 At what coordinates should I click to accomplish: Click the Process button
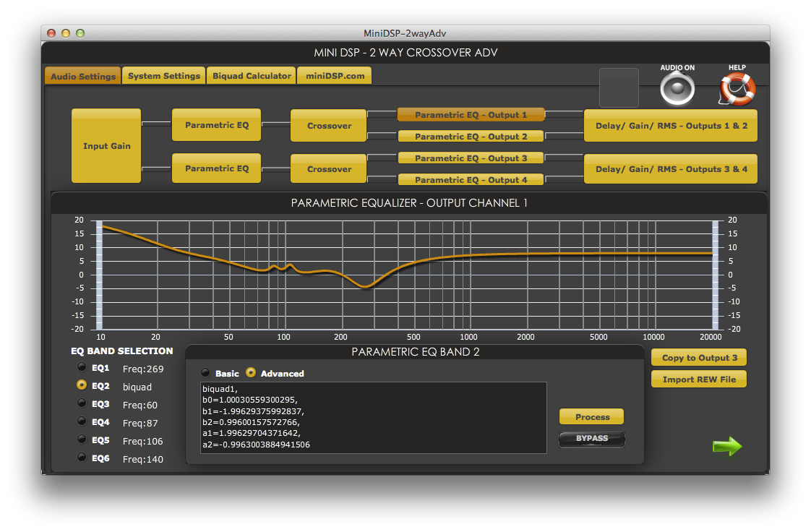(x=592, y=416)
